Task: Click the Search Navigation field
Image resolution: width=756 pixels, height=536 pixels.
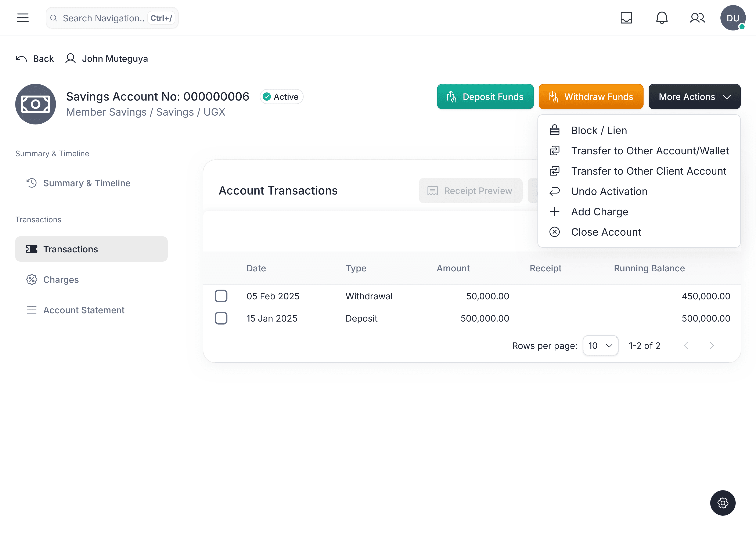Action: coord(103,18)
